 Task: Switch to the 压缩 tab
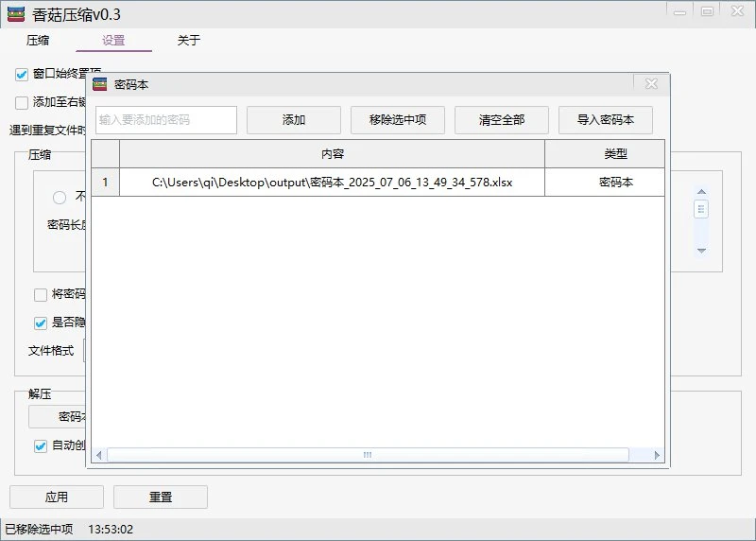pos(38,41)
